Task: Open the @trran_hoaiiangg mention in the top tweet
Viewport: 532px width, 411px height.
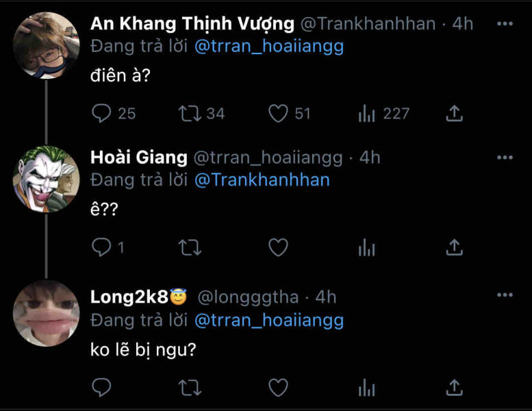Action: tap(270, 47)
